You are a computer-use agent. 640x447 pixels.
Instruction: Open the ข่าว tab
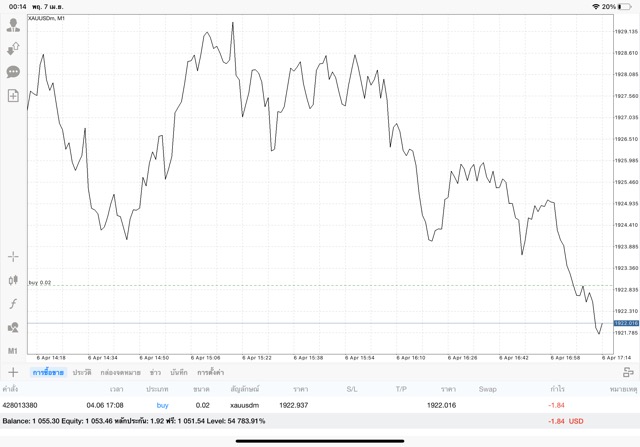(155, 372)
